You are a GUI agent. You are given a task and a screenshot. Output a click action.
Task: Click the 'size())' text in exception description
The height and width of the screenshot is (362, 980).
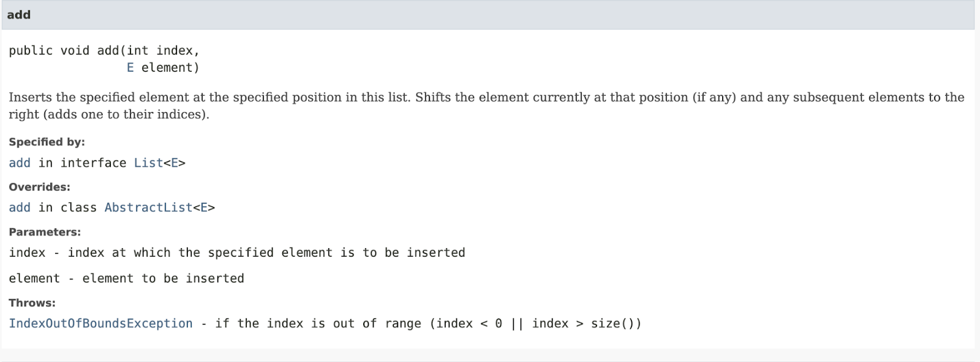pos(616,323)
